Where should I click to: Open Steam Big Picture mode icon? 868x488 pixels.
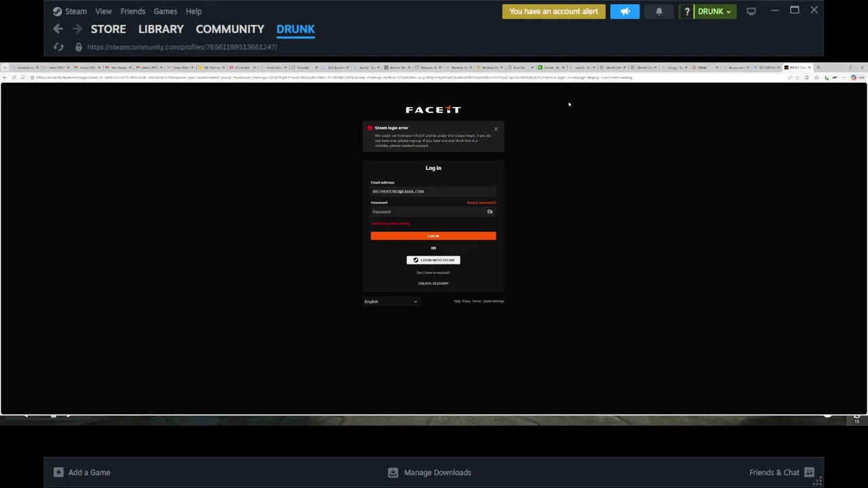[751, 12]
